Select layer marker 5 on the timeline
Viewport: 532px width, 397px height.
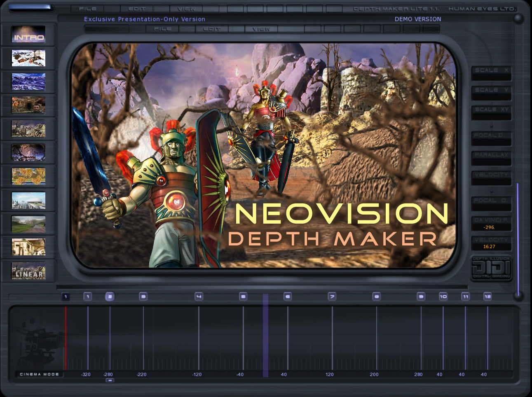point(243,297)
